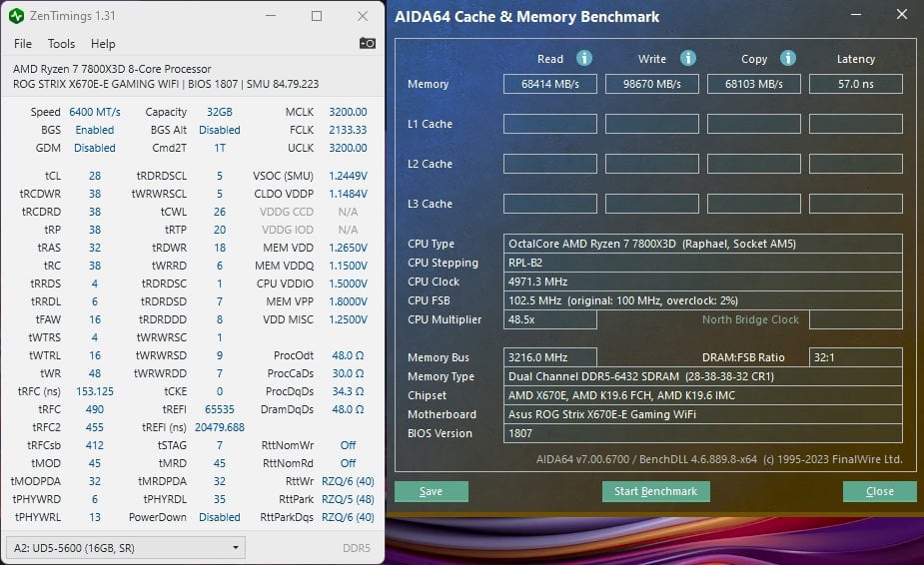Viewport: 924px width, 565px height.
Task: Click the AIDA64 version copyright footer text
Action: [x=719, y=459]
